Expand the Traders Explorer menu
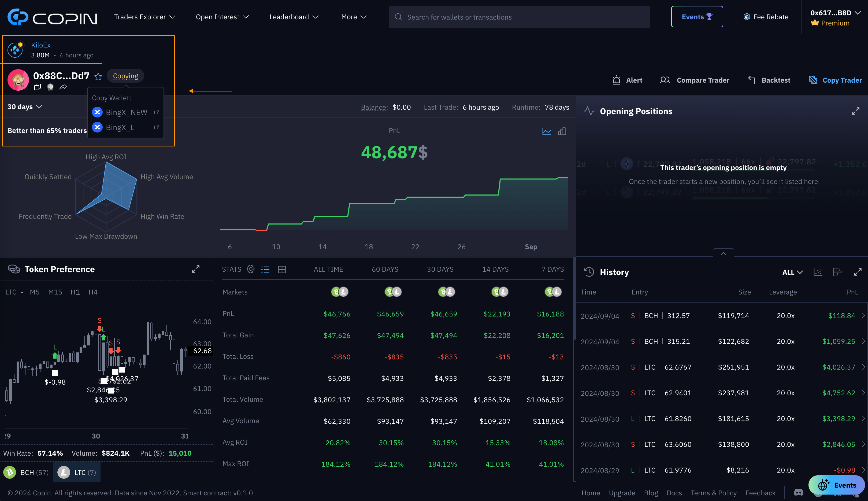 144,17
